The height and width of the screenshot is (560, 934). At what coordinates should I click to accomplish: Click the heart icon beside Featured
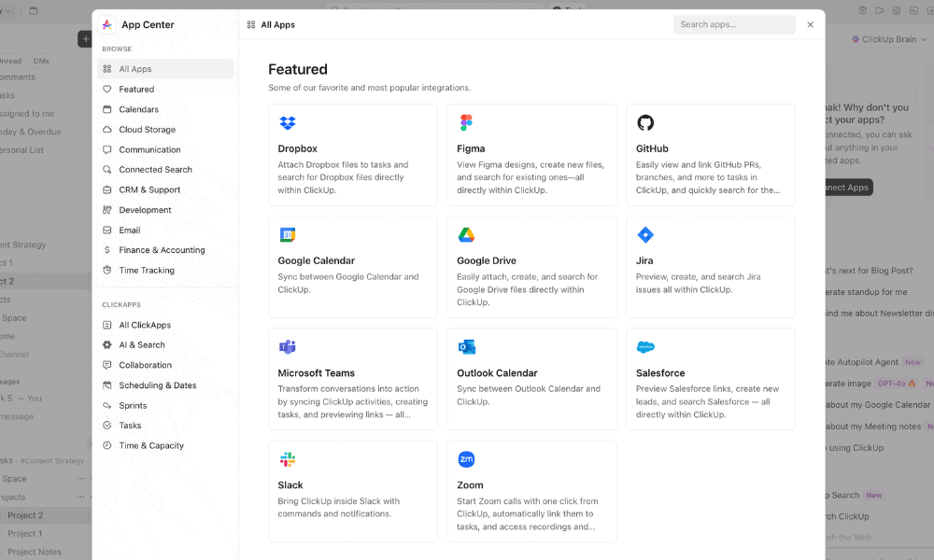[x=107, y=90]
